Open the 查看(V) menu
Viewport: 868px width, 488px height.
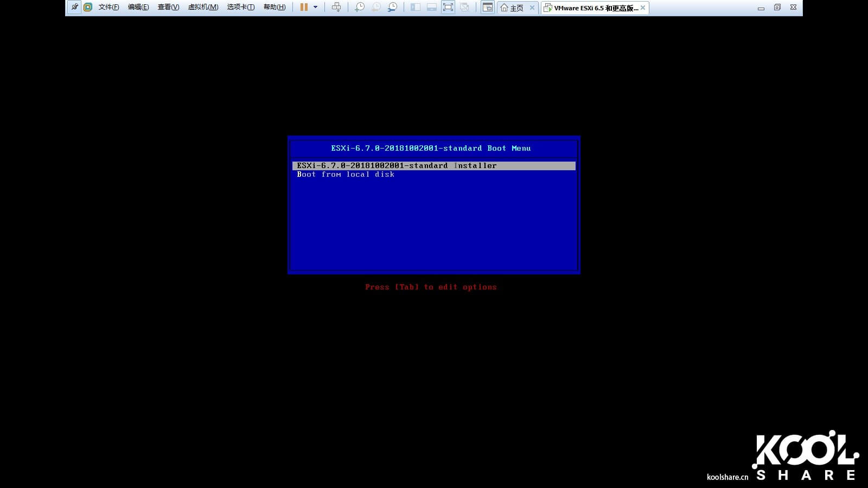pyautogui.click(x=167, y=7)
